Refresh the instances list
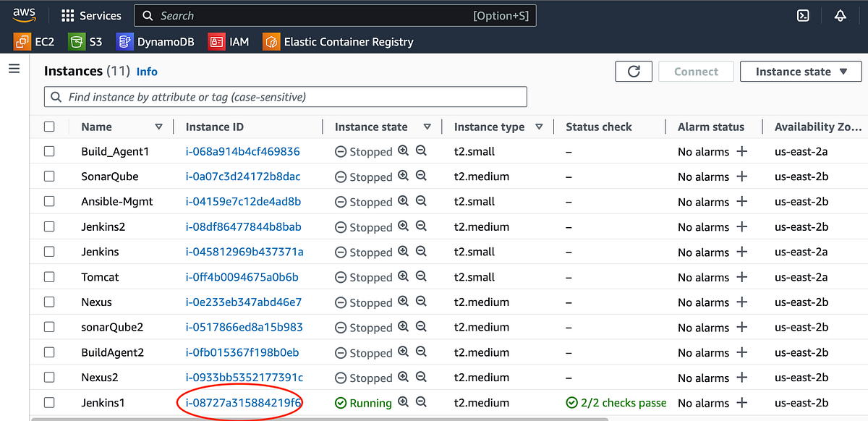This screenshot has width=868, height=421. [x=634, y=72]
